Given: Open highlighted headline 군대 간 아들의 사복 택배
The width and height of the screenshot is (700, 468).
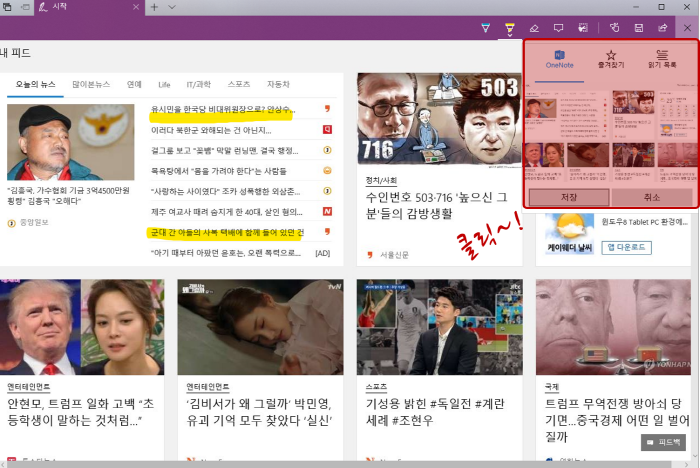Looking at the screenshot, I should (x=227, y=232).
